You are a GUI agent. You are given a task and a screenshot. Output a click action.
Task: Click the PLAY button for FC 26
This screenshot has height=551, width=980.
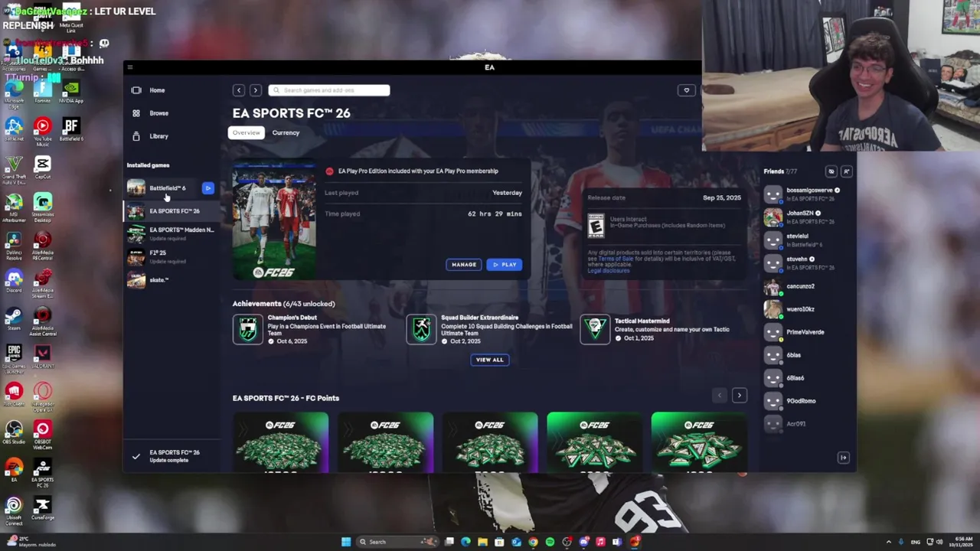pyautogui.click(x=505, y=265)
